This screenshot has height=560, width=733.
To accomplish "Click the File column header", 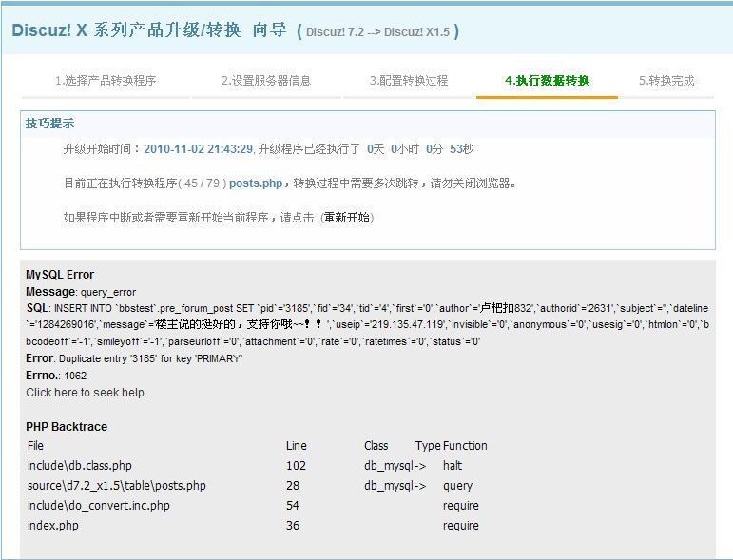I will coord(35,446).
